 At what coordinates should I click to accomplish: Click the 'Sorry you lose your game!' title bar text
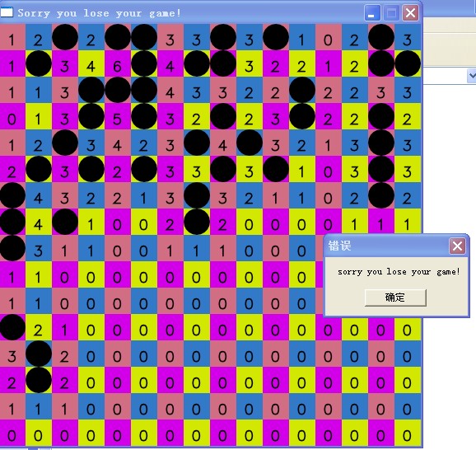[100, 13]
